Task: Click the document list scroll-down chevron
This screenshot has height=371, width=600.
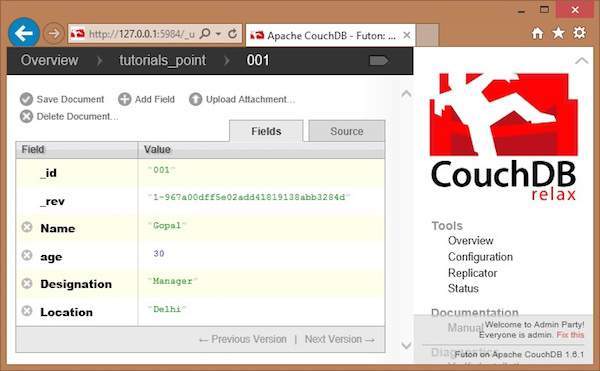Action: [406, 345]
